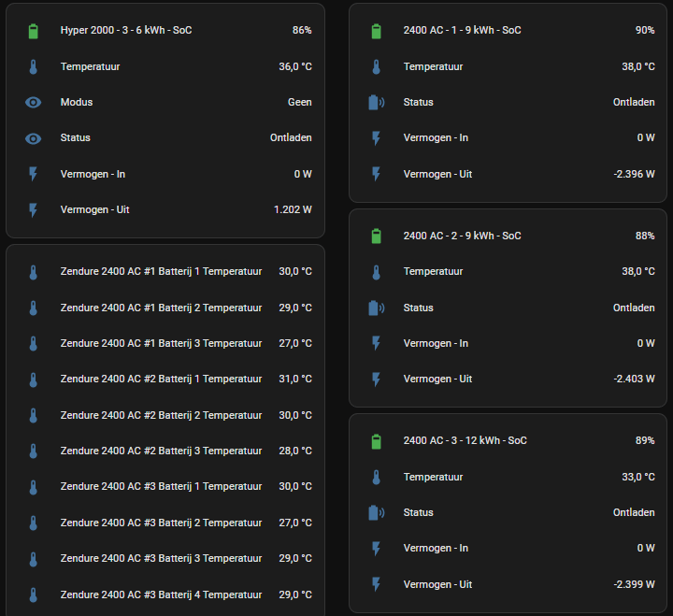Click the 31,0 °C value for #2 Batterij 1
673x616 pixels.
tap(295, 379)
